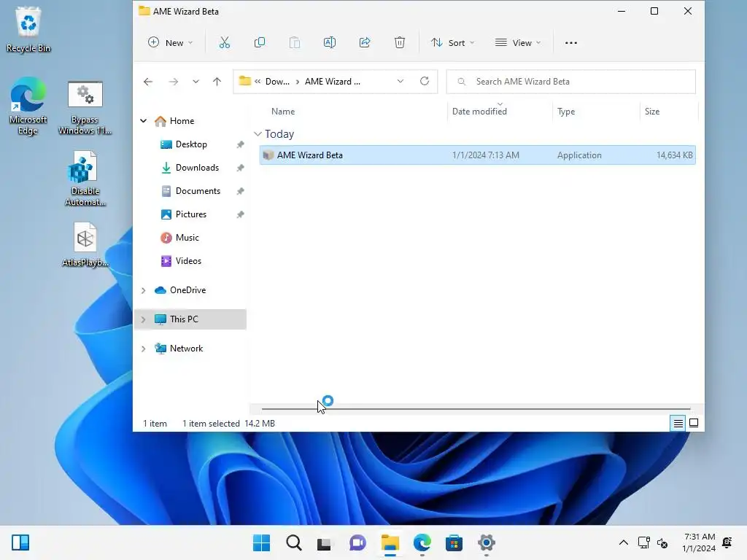The width and height of the screenshot is (747, 560).
Task: Delete the file with trash icon
Action: coord(400,43)
